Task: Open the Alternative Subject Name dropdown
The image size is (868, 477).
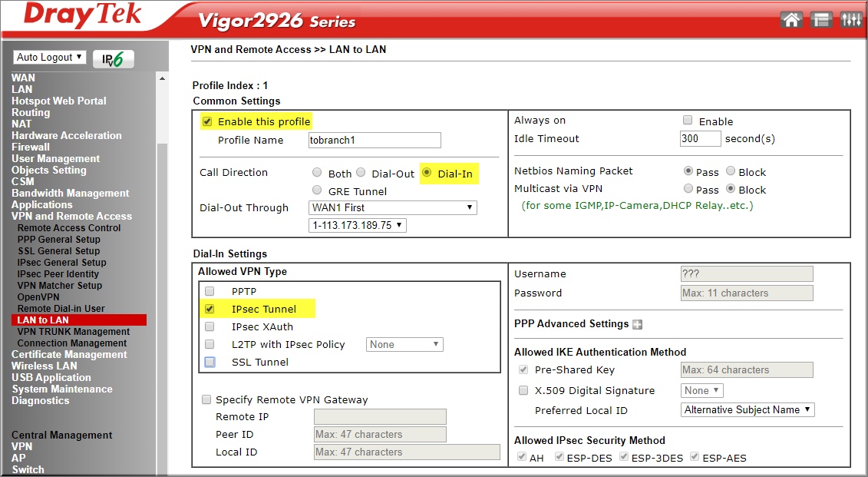Action: (x=748, y=410)
